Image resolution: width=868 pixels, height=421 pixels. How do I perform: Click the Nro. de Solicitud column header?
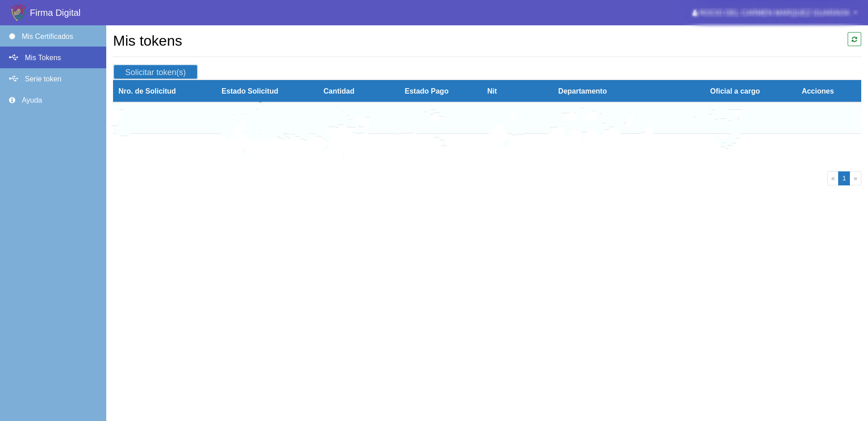pos(147,91)
